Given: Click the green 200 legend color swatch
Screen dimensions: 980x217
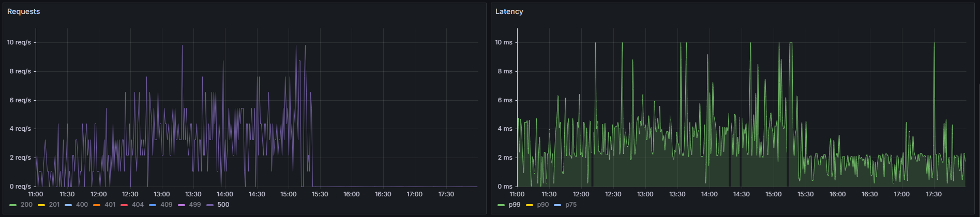Looking at the screenshot, I should pos(13,205).
